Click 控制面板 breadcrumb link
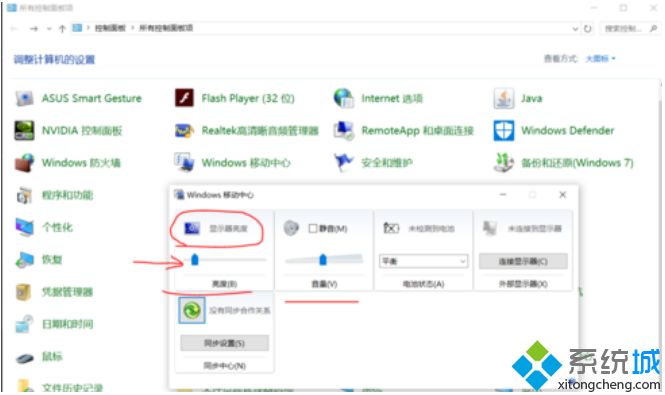Viewport: 665px width, 395px height. click(110, 28)
